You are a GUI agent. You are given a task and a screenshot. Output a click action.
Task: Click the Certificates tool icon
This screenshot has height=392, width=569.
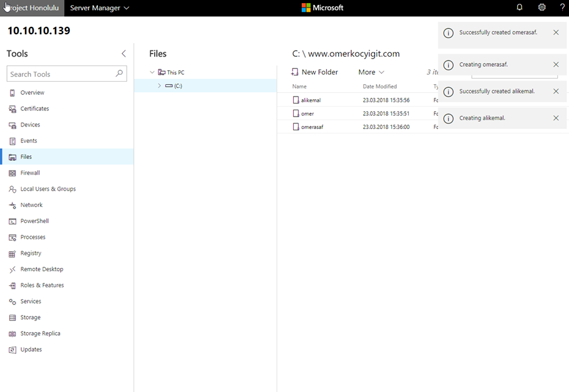(x=12, y=109)
